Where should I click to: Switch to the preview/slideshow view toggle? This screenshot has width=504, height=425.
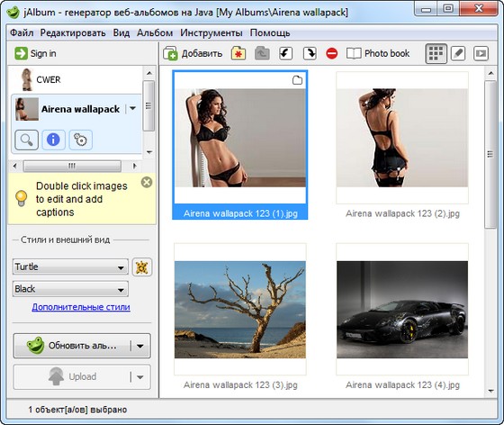point(481,53)
